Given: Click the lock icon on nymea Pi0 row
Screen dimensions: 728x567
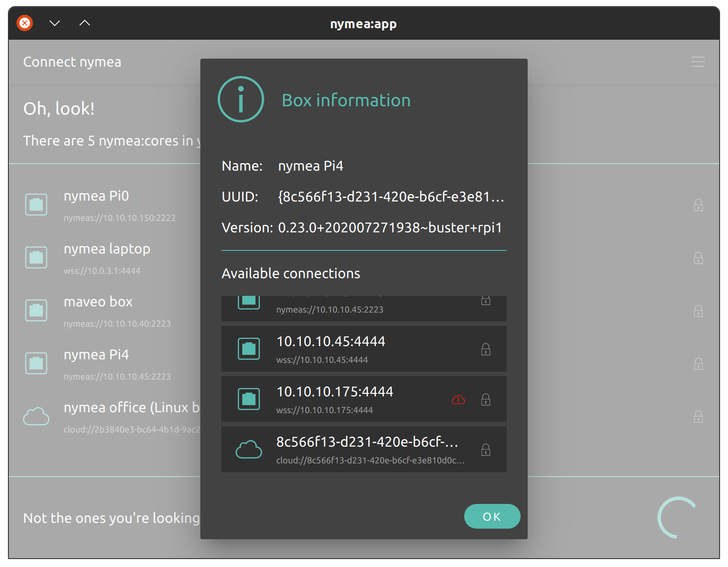Looking at the screenshot, I should coord(698,205).
